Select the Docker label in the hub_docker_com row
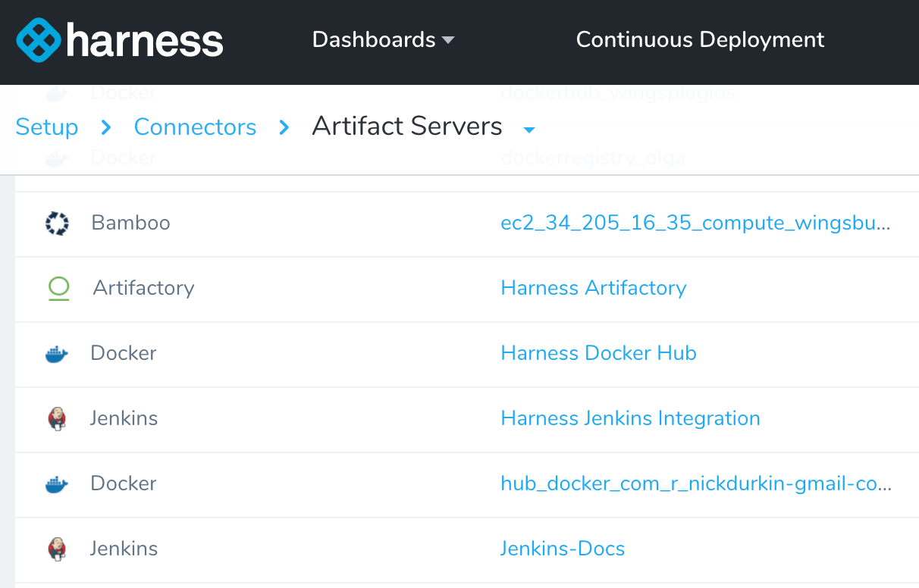The image size is (919, 588). (123, 483)
